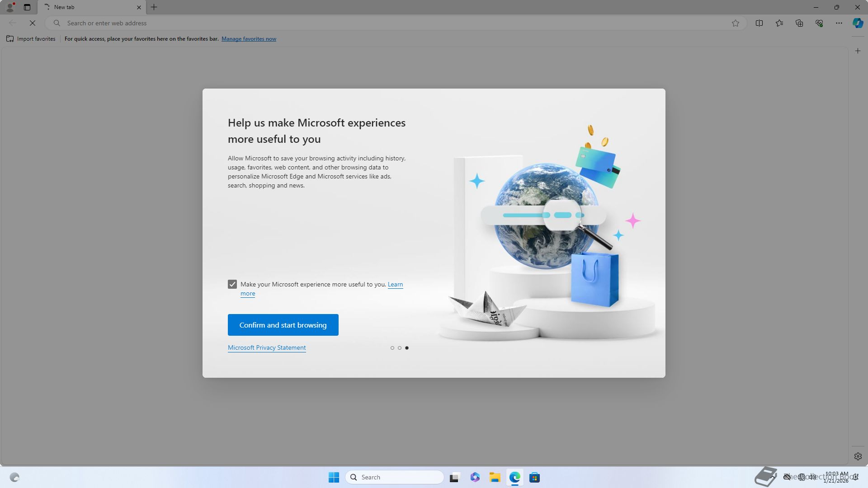Open the Collections icon

click(799, 23)
